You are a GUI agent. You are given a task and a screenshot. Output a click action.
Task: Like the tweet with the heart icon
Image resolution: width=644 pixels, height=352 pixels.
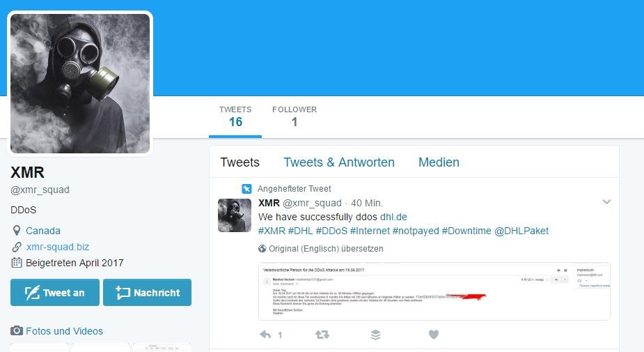coord(434,335)
